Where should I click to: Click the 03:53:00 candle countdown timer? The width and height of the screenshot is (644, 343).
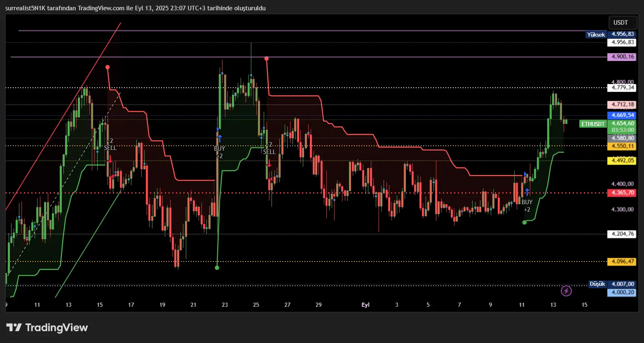coord(622,130)
